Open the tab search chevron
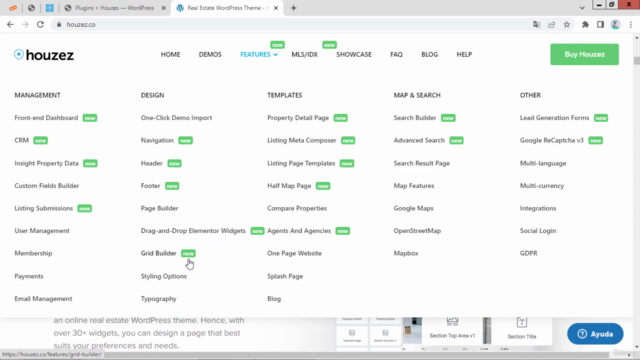This screenshot has width=640, height=360. tap(582, 8)
